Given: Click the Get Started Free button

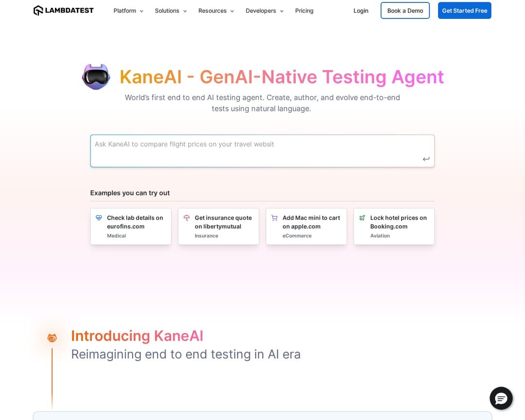Looking at the screenshot, I should point(464,10).
